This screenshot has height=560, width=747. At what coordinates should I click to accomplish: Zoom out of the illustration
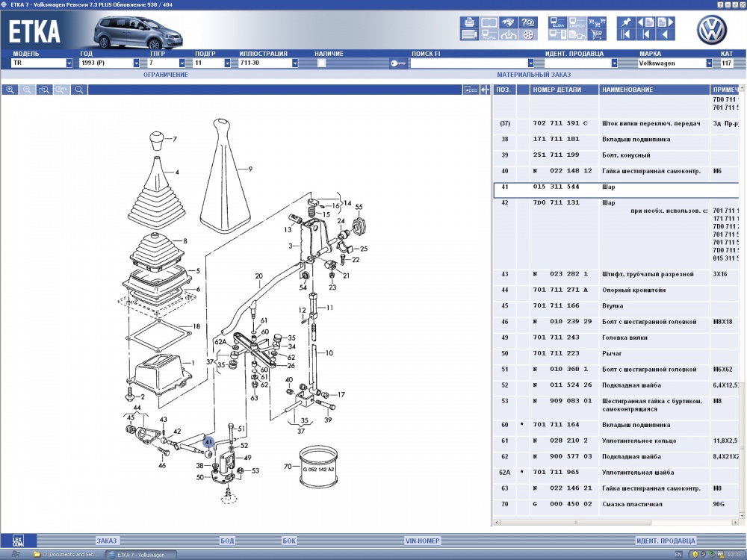pos(28,90)
